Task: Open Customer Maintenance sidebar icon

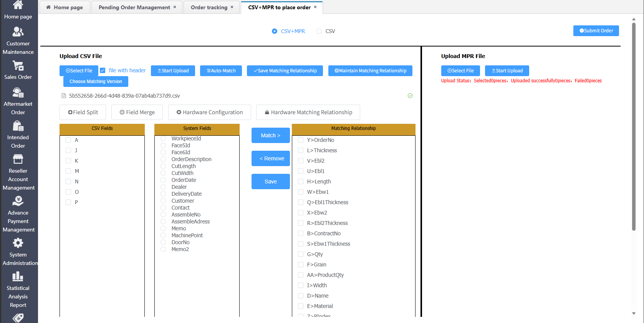Action: 18,32
